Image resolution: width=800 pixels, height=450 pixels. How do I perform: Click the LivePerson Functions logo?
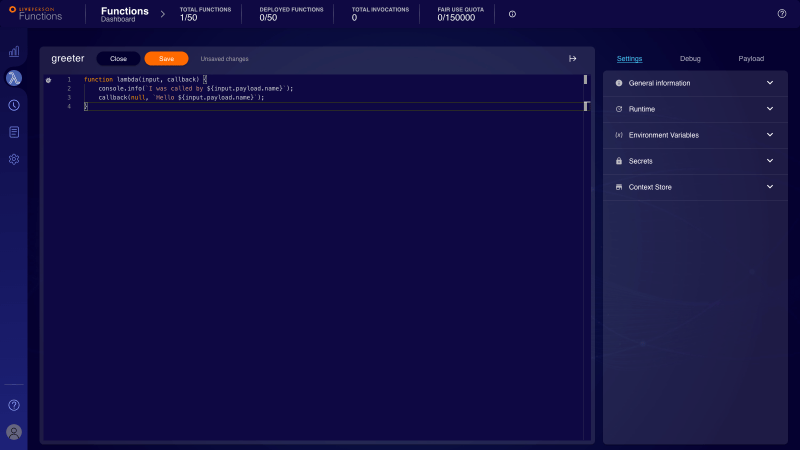tap(35, 14)
